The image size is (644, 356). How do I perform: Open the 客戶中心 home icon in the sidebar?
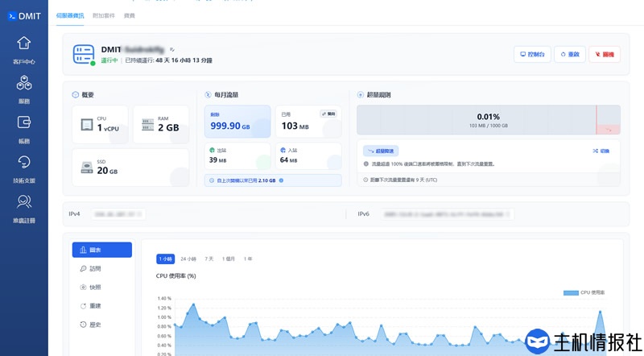[24, 43]
